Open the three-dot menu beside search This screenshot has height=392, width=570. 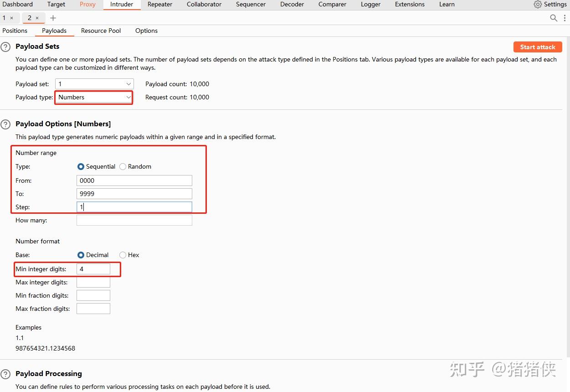click(x=565, y=18)
